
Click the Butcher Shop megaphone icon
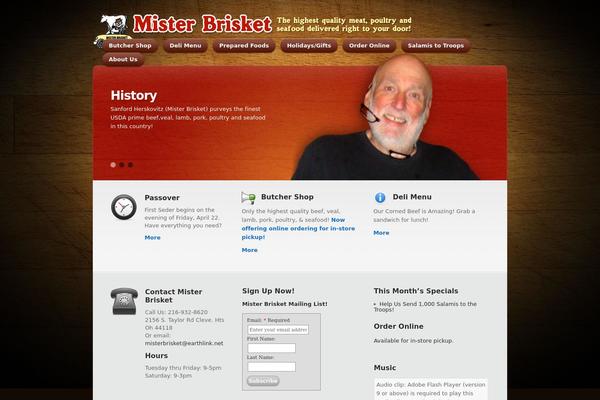click(248, 198)
